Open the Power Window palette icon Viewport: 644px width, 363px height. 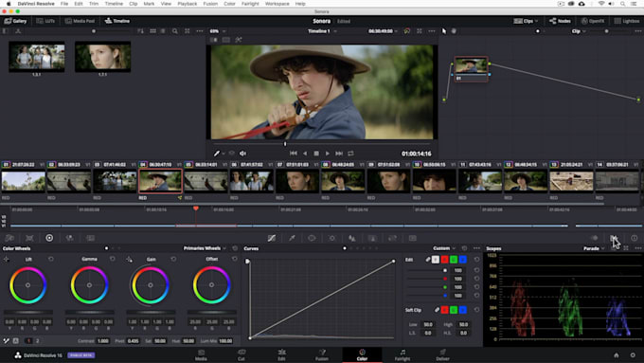pyautogui.click(x=312, y=238)
